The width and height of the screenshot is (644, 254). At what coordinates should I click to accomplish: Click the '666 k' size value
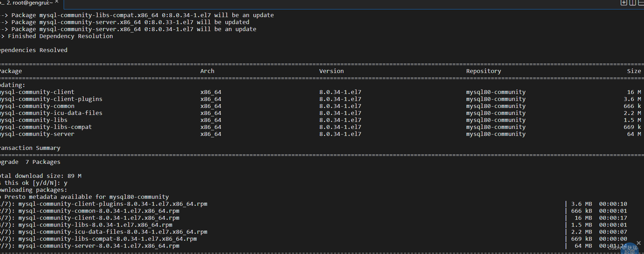click(x=632, y=106)
